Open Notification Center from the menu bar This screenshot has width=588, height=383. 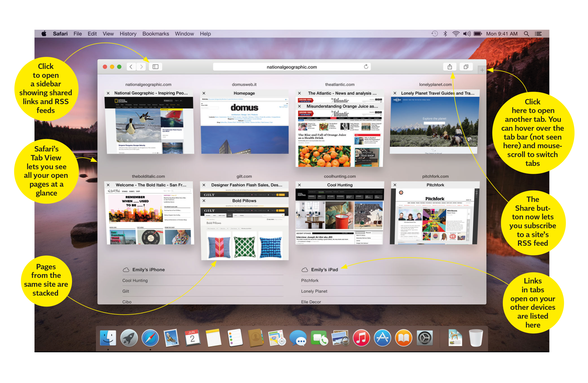coord(538,34)
